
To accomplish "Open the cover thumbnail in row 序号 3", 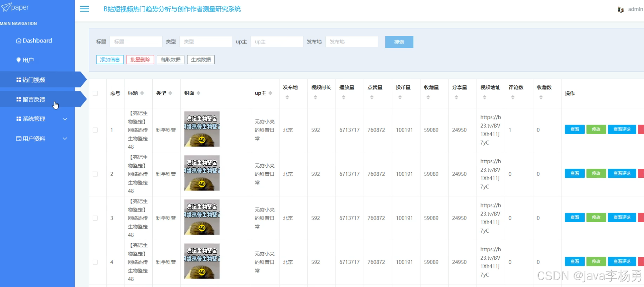I will point(202,217).
